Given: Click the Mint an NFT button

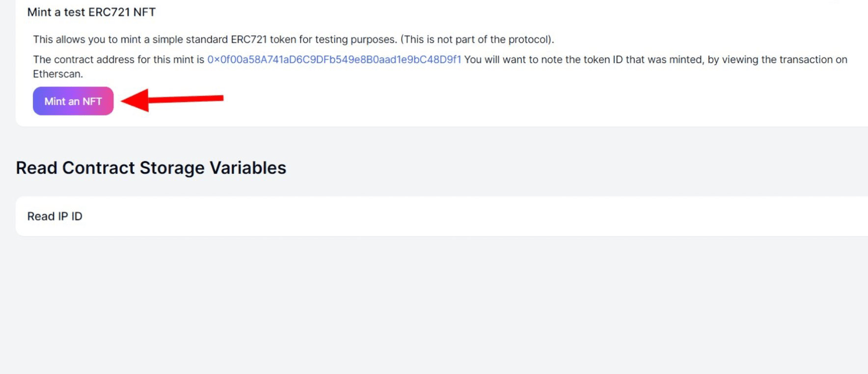Looking at the screenshot, I should point(73,101).
